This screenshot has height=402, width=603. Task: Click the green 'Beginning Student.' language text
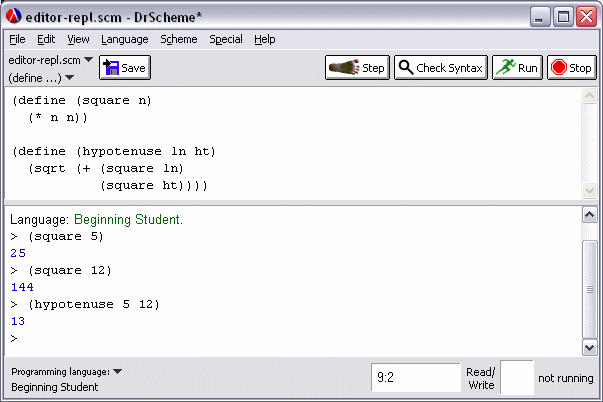[x=128, y=219]
